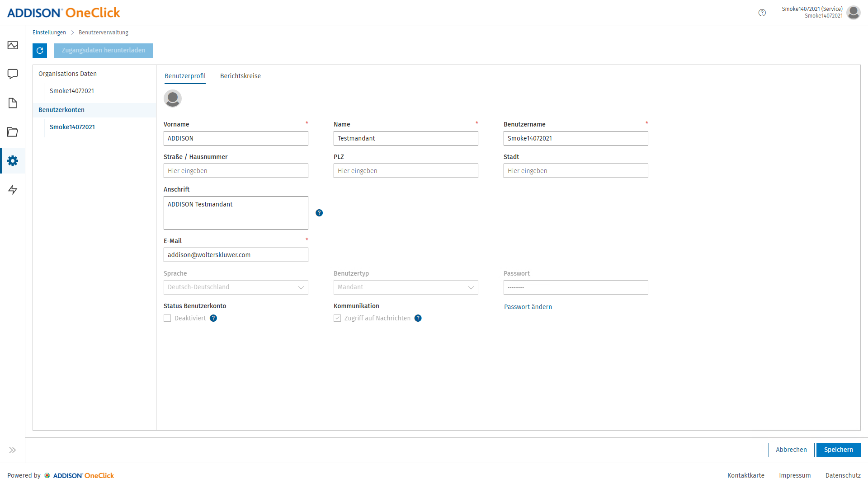Click the Passwort field
Screen dimensions: 868x488
click(x=576, y=287)
